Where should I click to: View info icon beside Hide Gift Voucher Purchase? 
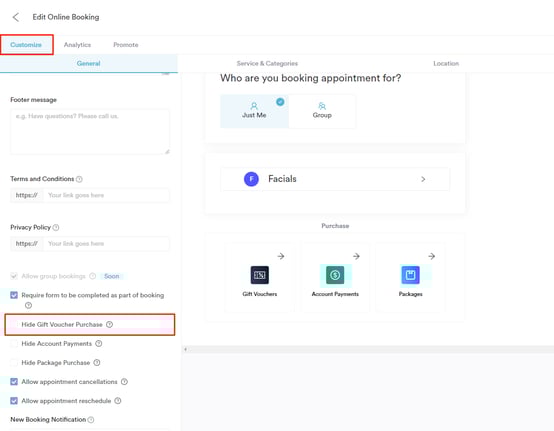point(110,324)
